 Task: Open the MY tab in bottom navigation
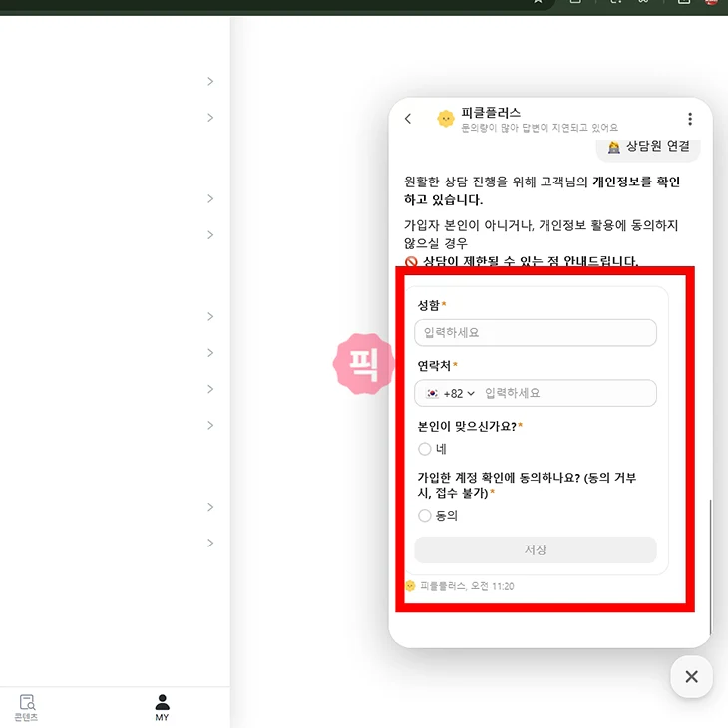162,707
